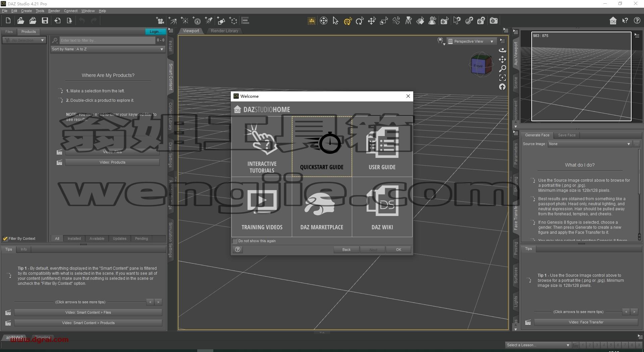Click the What's This help cursor icon
The image size is (644, 352).
point(625,21)
